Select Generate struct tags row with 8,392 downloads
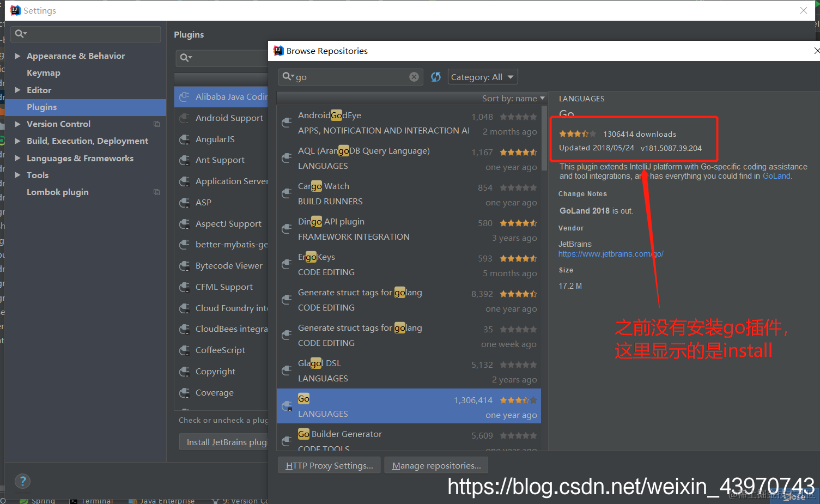820x504 pixels. click(409, 300)
